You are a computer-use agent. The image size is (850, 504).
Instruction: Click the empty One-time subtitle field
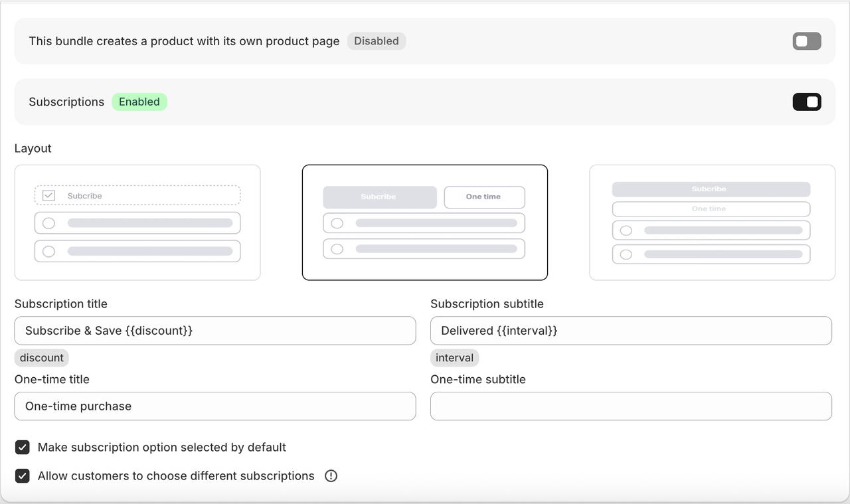pos(631,406)
